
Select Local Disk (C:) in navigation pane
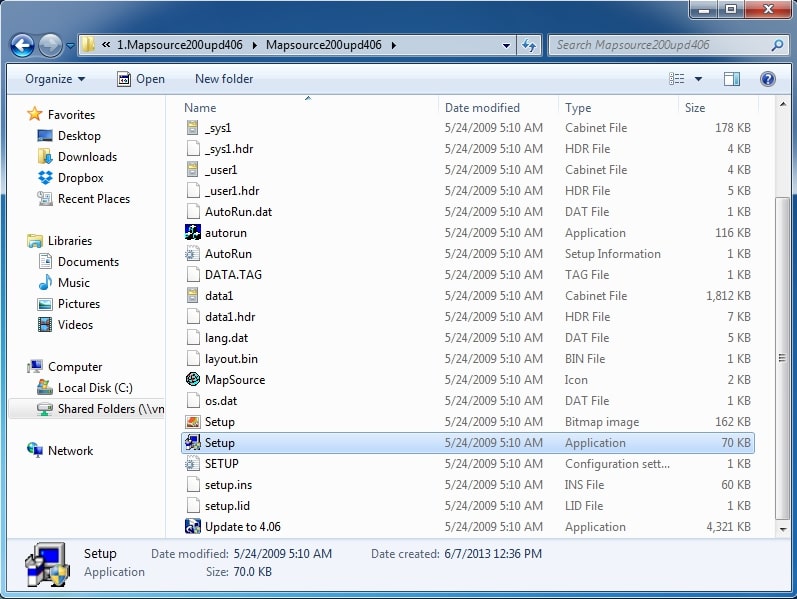pos(94,387)
